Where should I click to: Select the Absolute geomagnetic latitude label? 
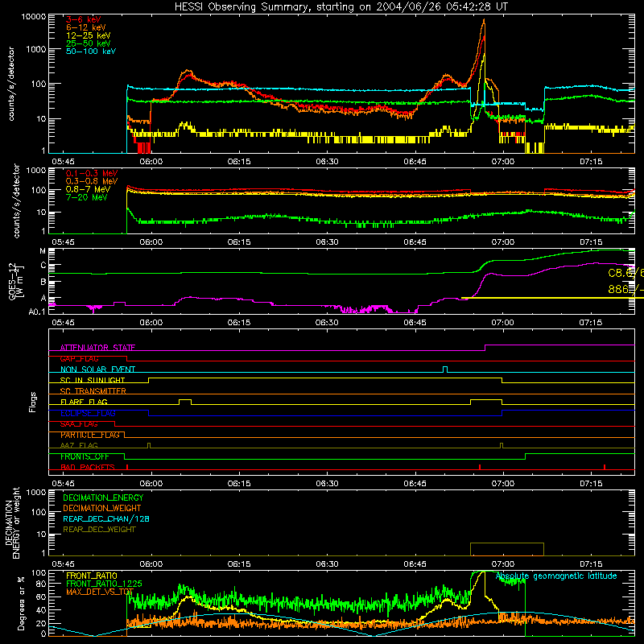[556, 576]
